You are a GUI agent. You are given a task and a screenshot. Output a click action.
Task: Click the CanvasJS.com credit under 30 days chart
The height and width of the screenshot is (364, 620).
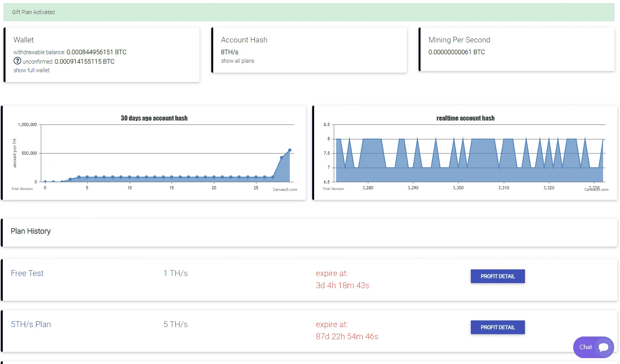click(285, 189)
